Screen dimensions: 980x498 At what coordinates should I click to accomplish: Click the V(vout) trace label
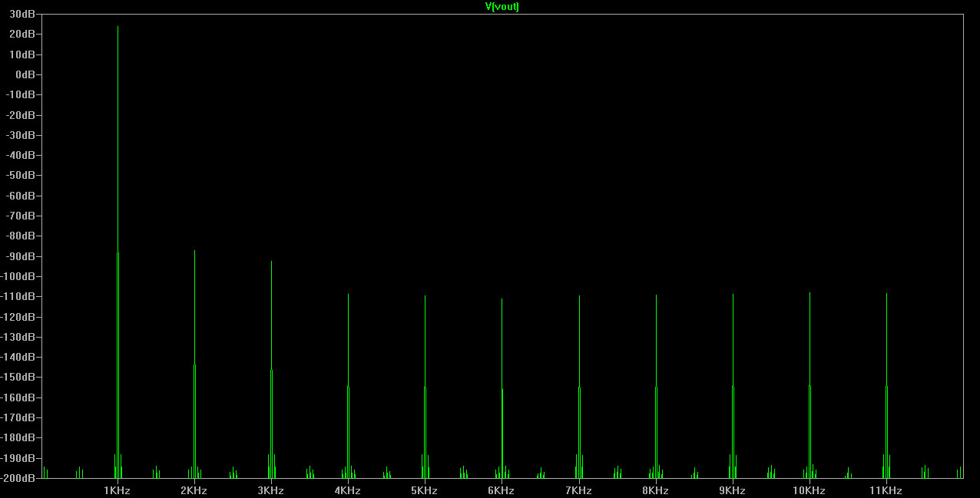[502, 7]
